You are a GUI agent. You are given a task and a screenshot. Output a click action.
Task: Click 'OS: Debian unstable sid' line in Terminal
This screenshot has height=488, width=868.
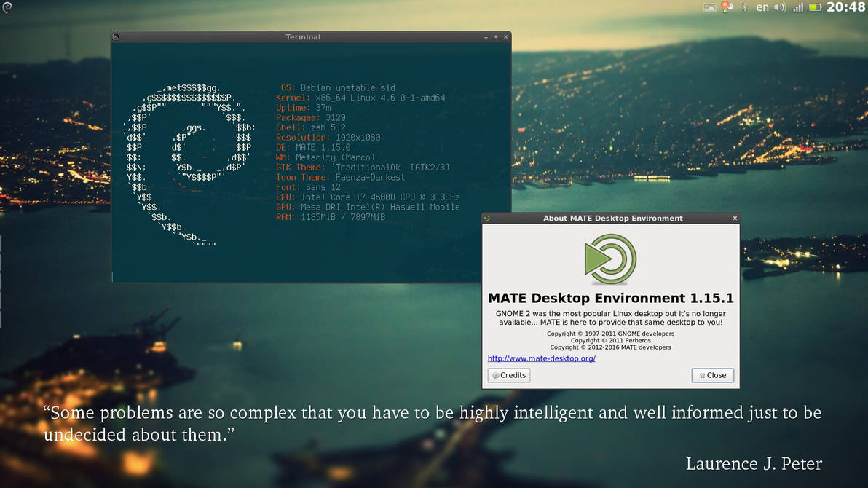click(338, 87)
